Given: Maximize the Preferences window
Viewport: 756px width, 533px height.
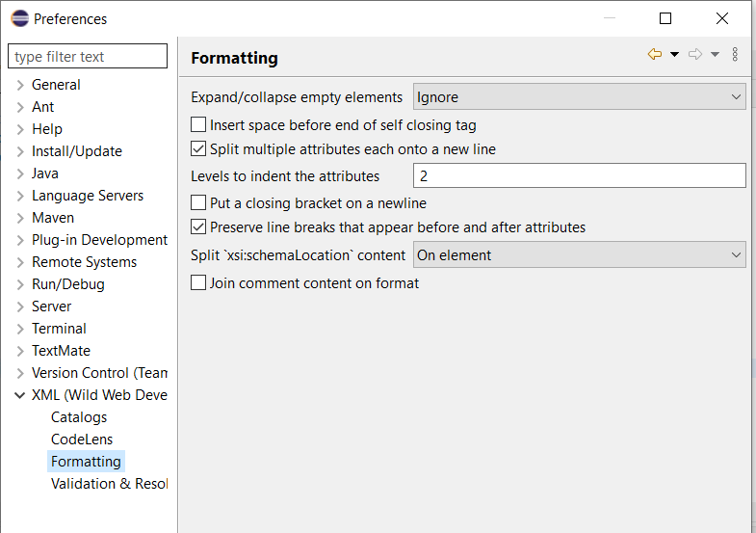Looking at the screenshot, I should 665,18.
